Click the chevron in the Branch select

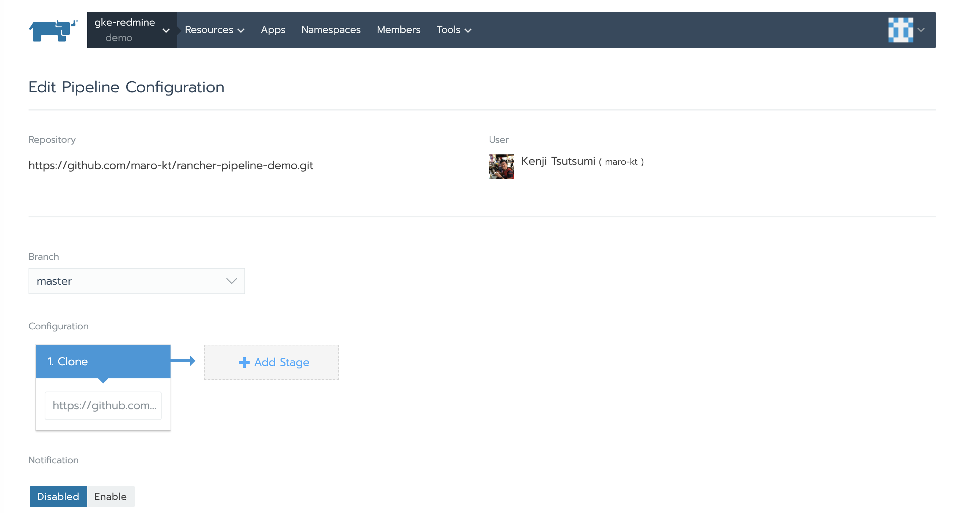[231, 281]
